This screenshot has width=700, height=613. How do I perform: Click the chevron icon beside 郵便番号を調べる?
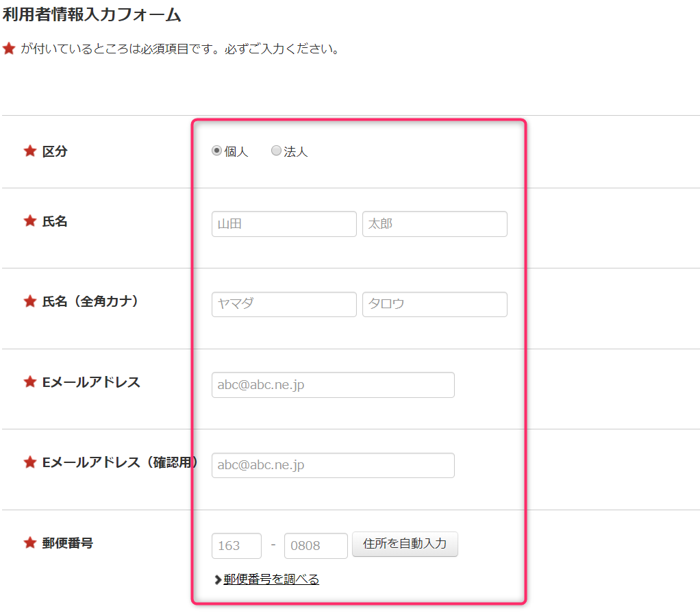(218, 579)
